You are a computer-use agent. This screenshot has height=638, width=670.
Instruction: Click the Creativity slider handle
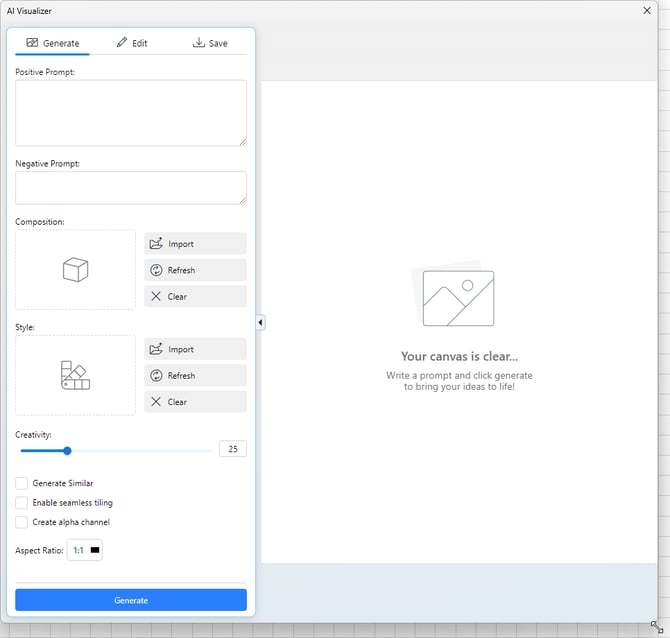coord(67,450)
